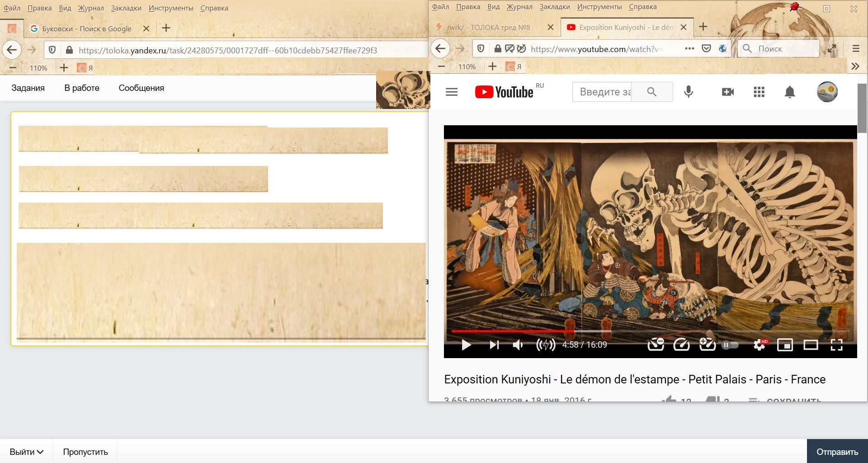This screenshot has width=868, height=463.
Task: Open YouTube create video camera icon
Action: pos(728,92)
